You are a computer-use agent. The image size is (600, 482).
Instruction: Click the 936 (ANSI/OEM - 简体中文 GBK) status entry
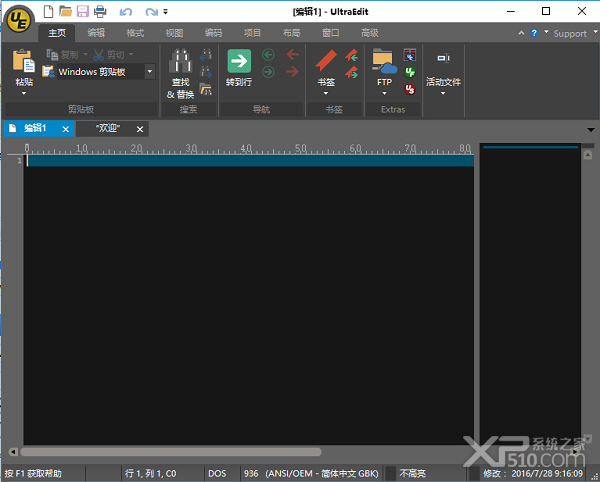(311, 474)
